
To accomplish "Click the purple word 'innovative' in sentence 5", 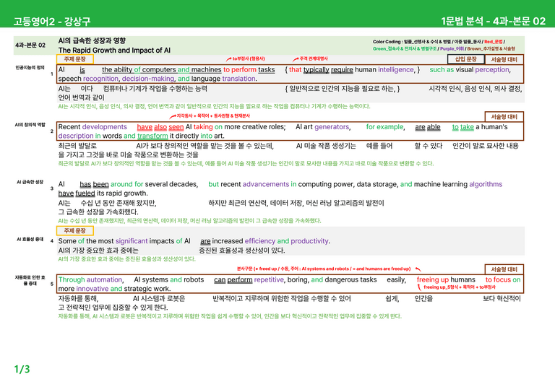I will point(92,289).
